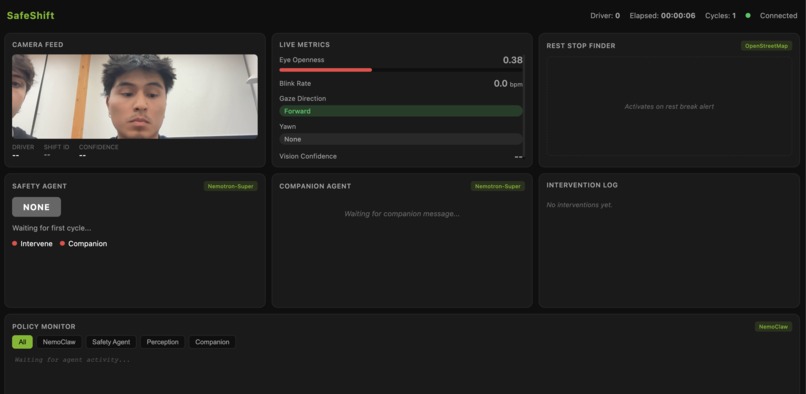This screenshot has height=394, width=806.
Task: Click the Vision Confidence label
Action: click(308, 156)
